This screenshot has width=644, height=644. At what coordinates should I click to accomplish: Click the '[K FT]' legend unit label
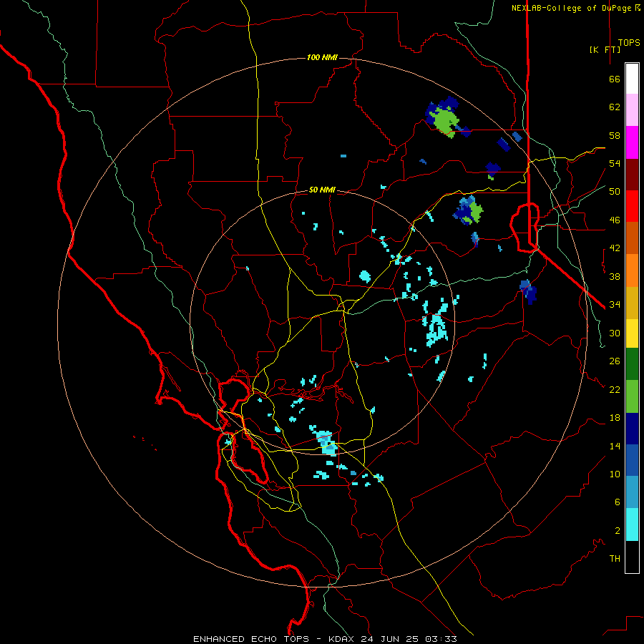(x=605, y=49)
